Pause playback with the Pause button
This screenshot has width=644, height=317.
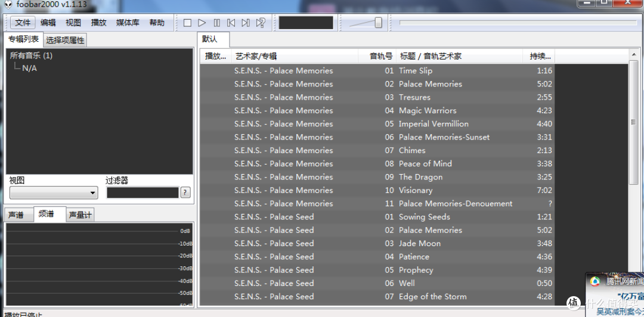[x=217, y=23]
